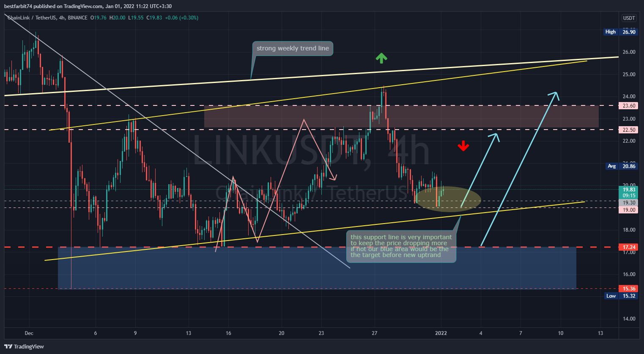Click the 23 date label on time axis
The width and height of the screenshot is (644, 354).
(321, 333)
